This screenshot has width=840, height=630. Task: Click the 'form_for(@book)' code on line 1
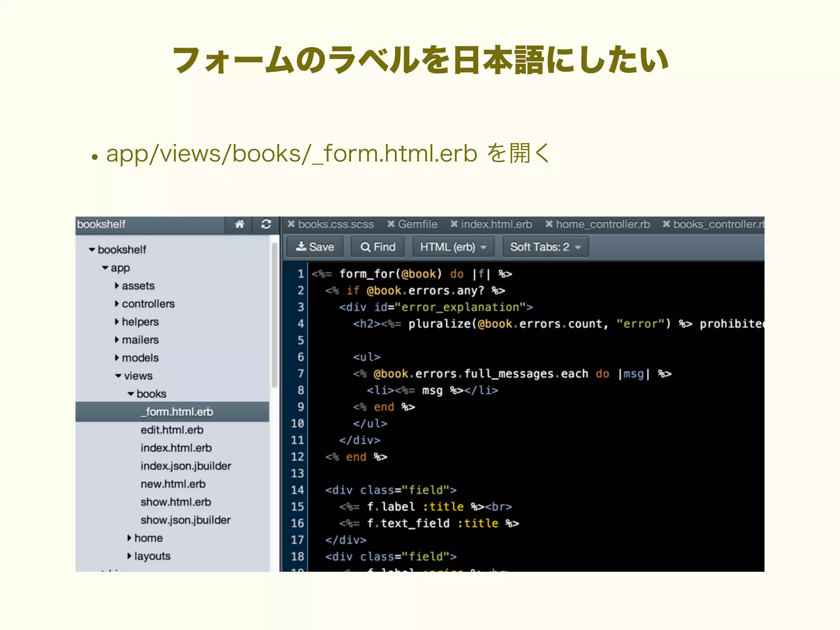(391, 274)
